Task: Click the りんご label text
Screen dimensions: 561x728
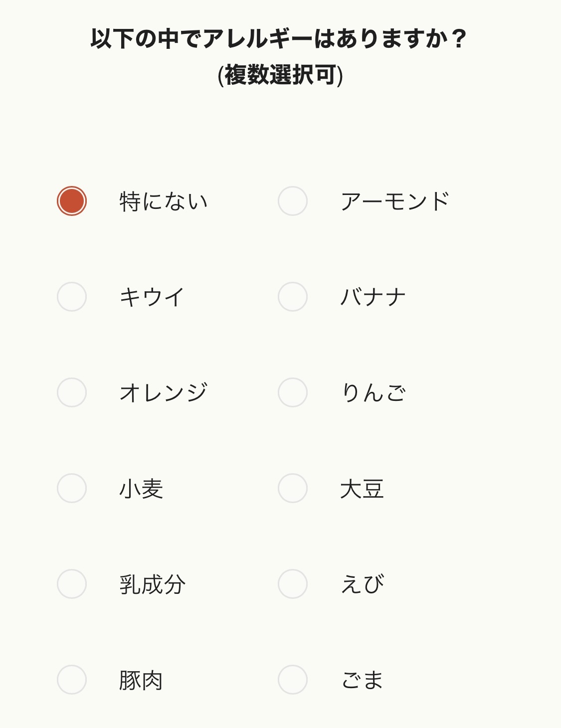Action: coord(373,393)
